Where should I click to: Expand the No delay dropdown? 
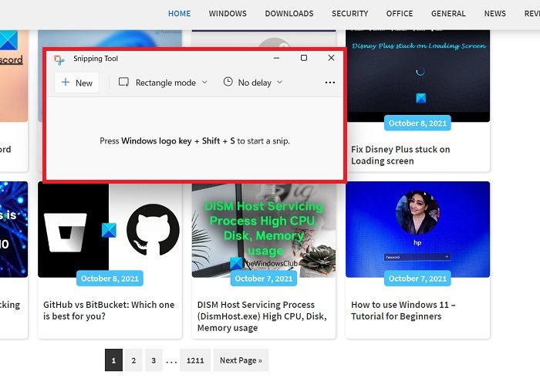[x=253, y=83]
